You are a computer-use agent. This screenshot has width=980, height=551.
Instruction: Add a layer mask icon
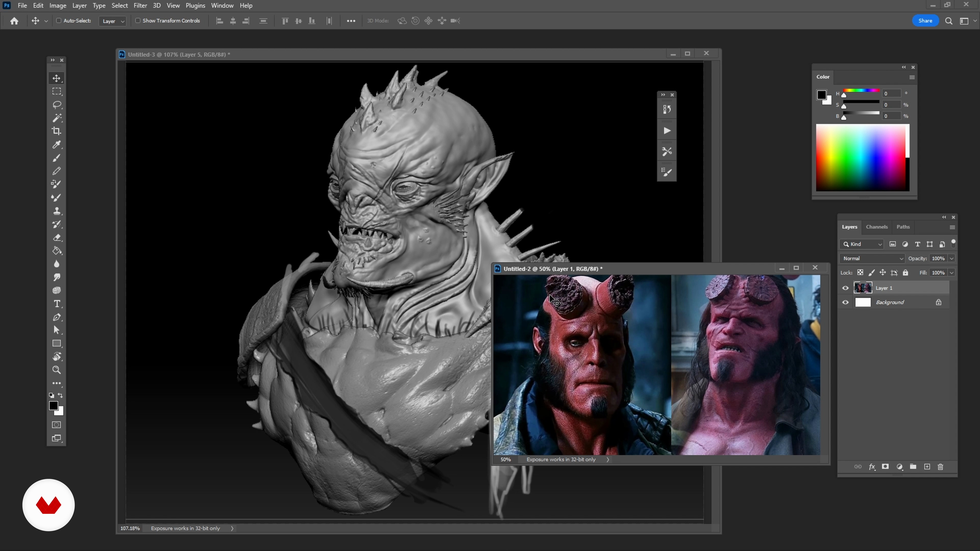[885, 467]
